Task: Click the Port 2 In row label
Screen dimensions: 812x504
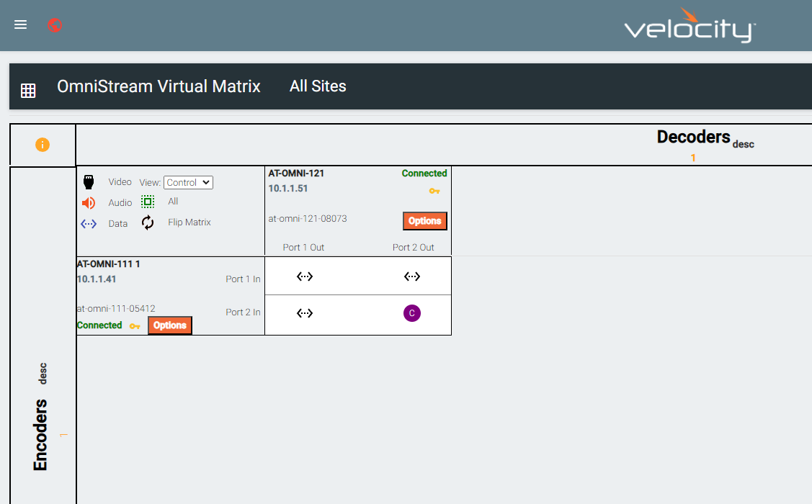Action: coord(243,312)
